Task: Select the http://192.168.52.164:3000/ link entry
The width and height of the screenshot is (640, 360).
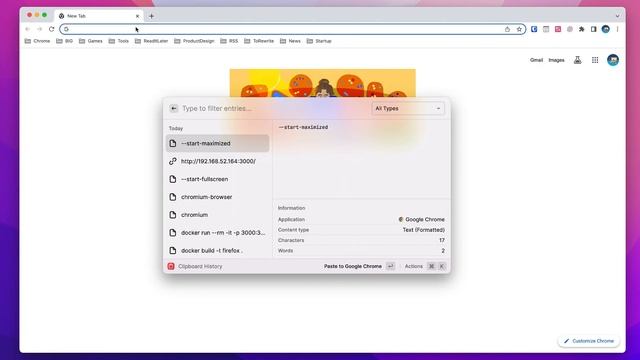Action: (x=218, y=161)
